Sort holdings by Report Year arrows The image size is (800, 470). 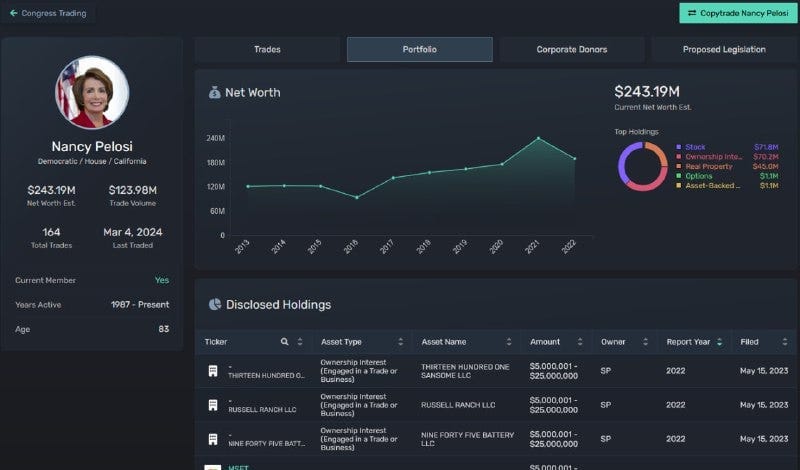point(719,342)
